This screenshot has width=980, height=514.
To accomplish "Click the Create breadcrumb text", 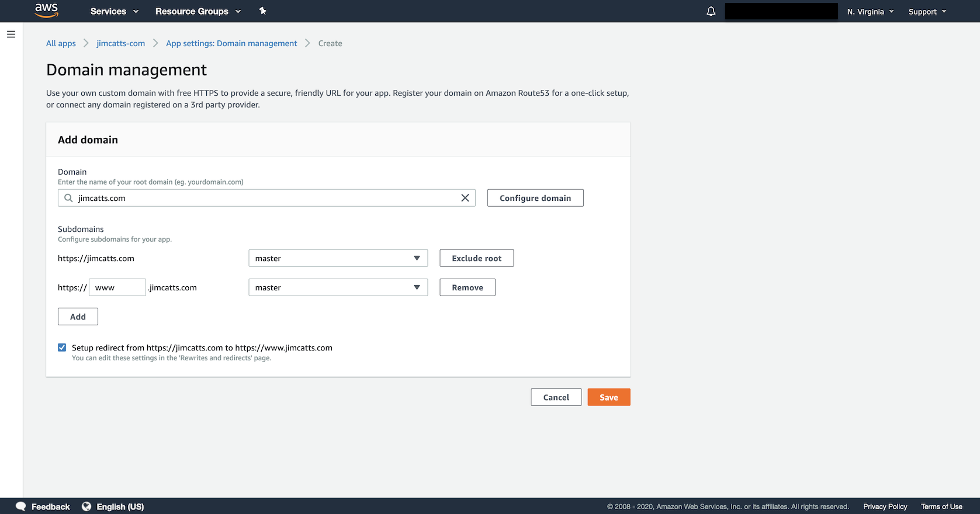I will coord(330,43).
